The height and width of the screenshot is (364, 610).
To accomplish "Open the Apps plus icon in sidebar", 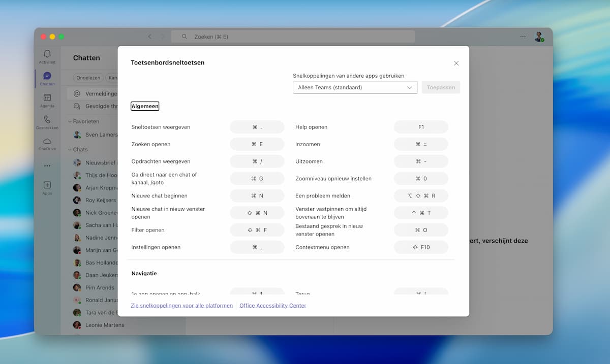I will pos(47,186).
